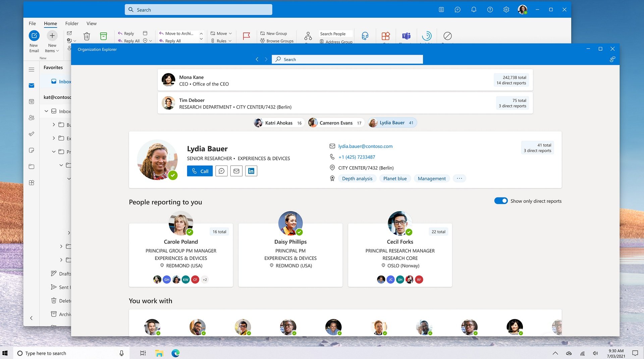Image resolution: width=644 pixels, height=359 pixels.
Task: Open the People view in the sidebar
Action: (31, 117)
